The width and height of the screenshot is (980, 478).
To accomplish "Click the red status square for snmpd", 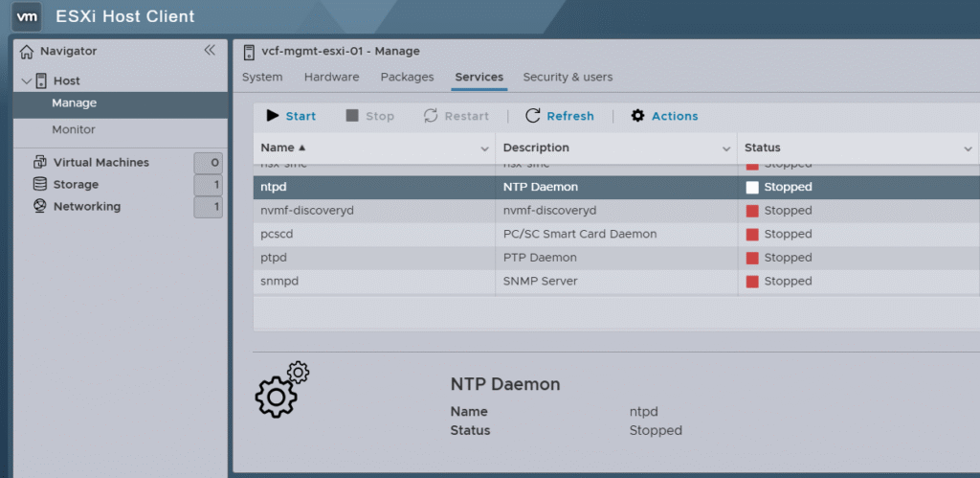I will [x=752, y=282].
